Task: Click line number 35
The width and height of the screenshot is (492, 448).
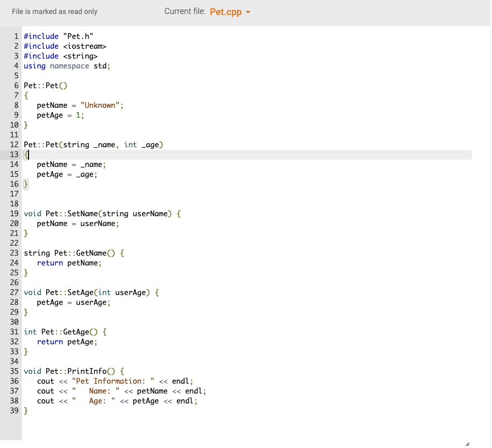Action: 14,371
